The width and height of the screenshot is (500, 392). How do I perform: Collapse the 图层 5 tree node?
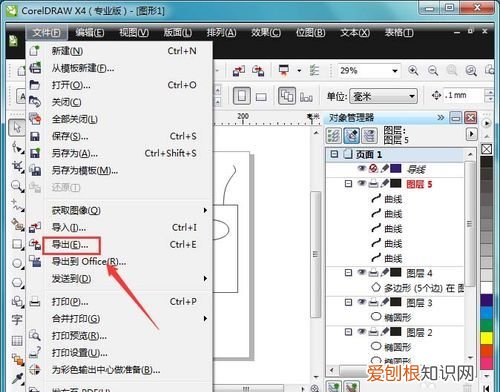(x=348, y=184)
